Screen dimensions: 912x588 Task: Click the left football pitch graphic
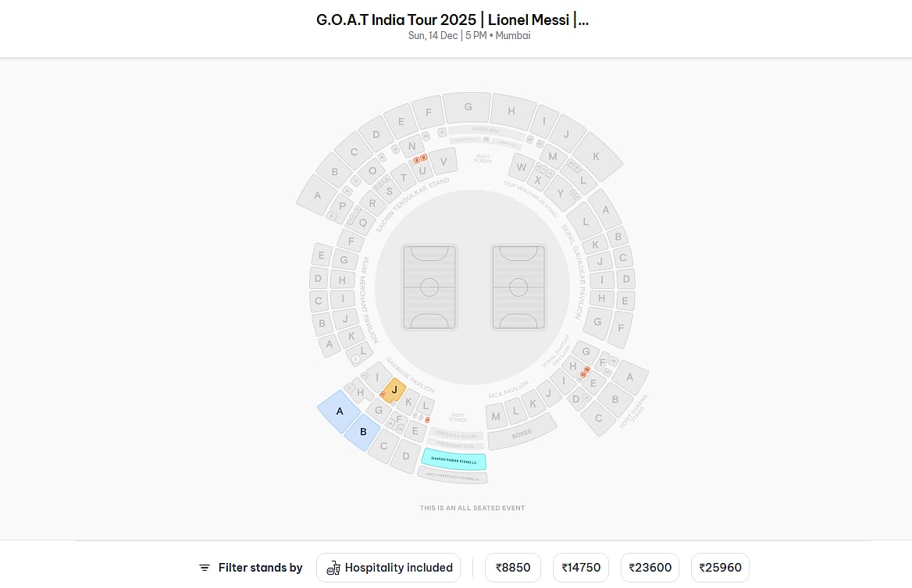click(x=429, y=287)
